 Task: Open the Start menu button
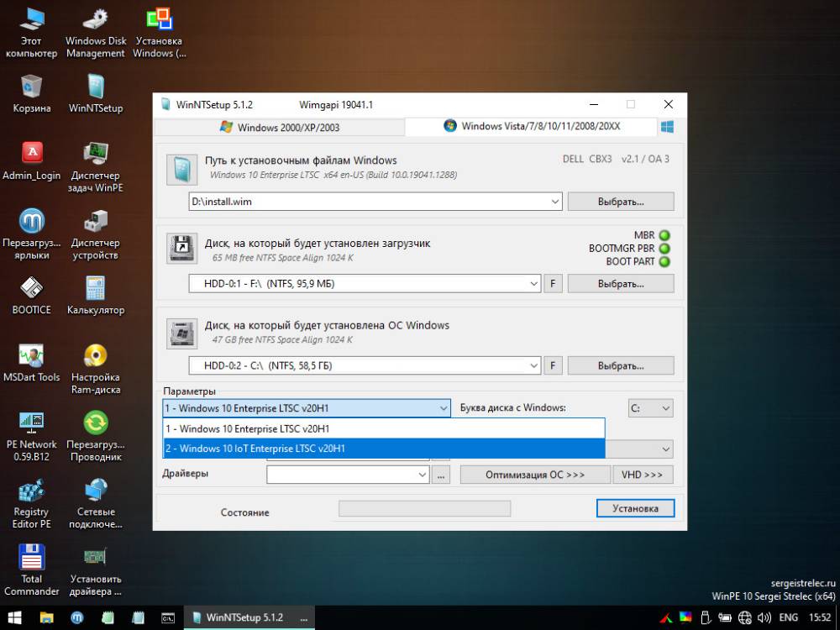(x=14, y=617)
